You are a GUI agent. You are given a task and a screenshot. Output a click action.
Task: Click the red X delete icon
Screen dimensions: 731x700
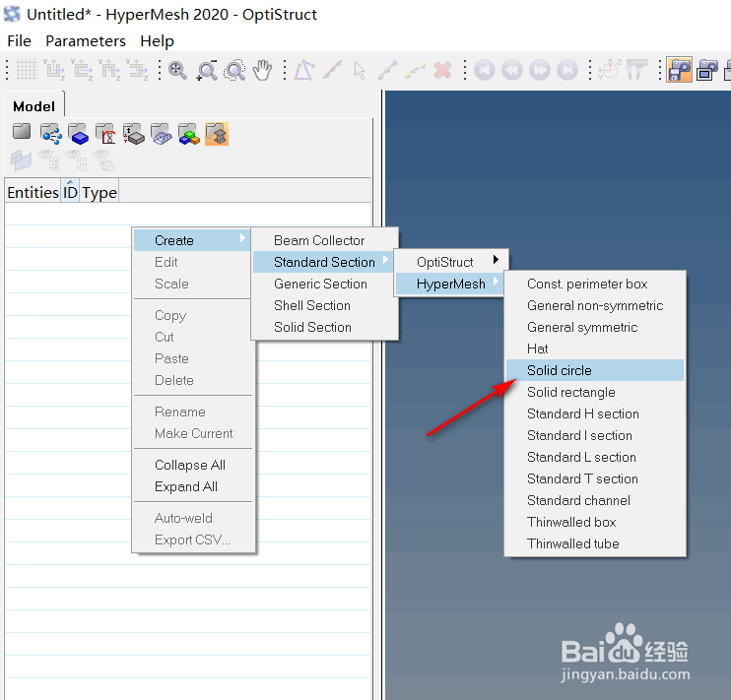click(x=442, y=70)
